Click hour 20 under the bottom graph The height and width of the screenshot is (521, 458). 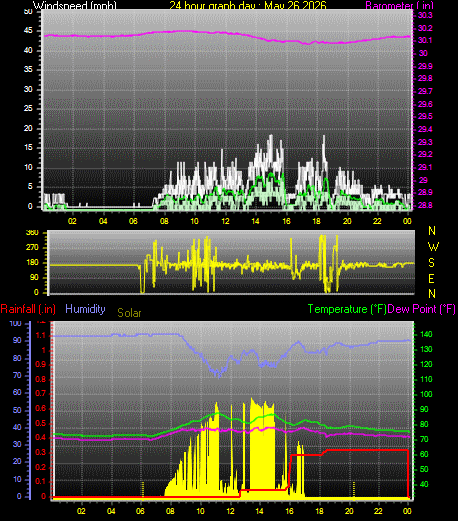click(349, 511)
